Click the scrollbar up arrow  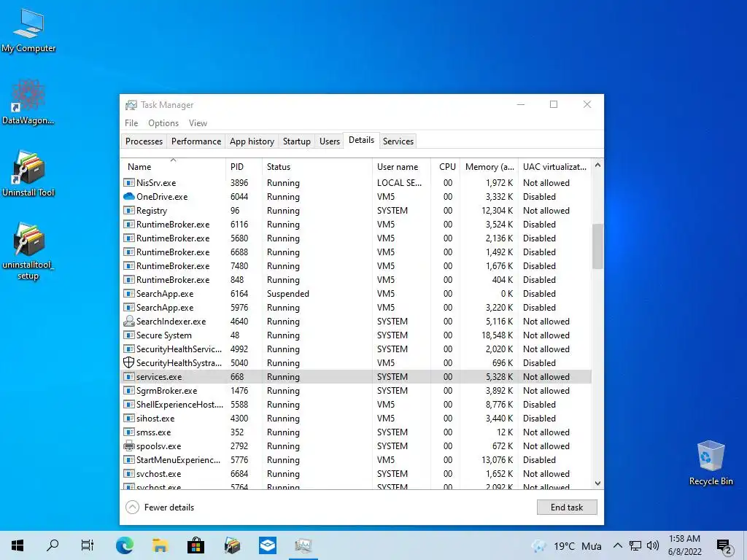click(x=597, y=166)
